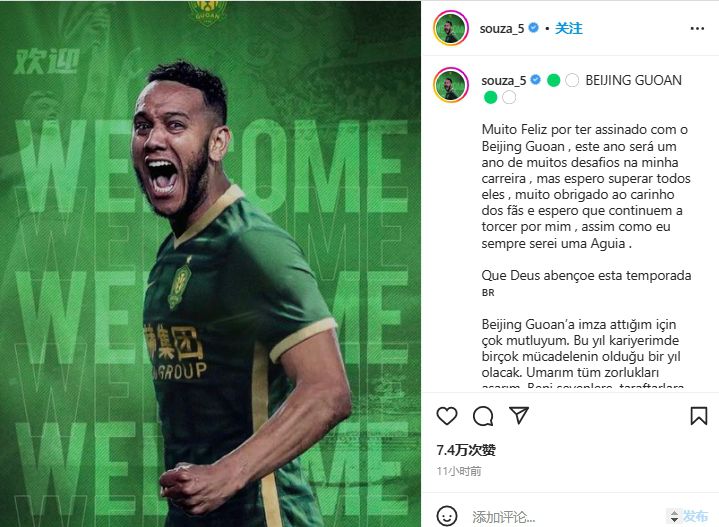Save the post with the bookmark icon
This screenshot has width=719, height=527.
(x=698, y=416)
